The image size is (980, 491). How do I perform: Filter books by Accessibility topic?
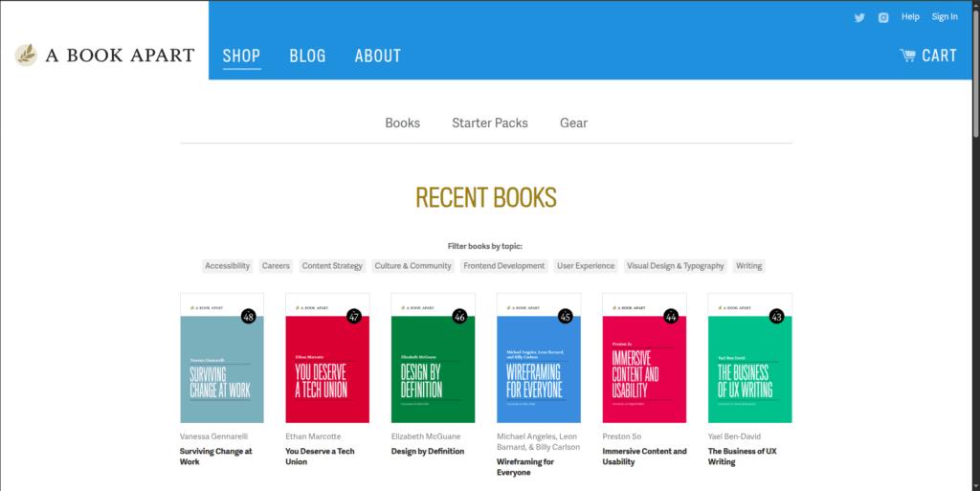(x=227, y=266)
